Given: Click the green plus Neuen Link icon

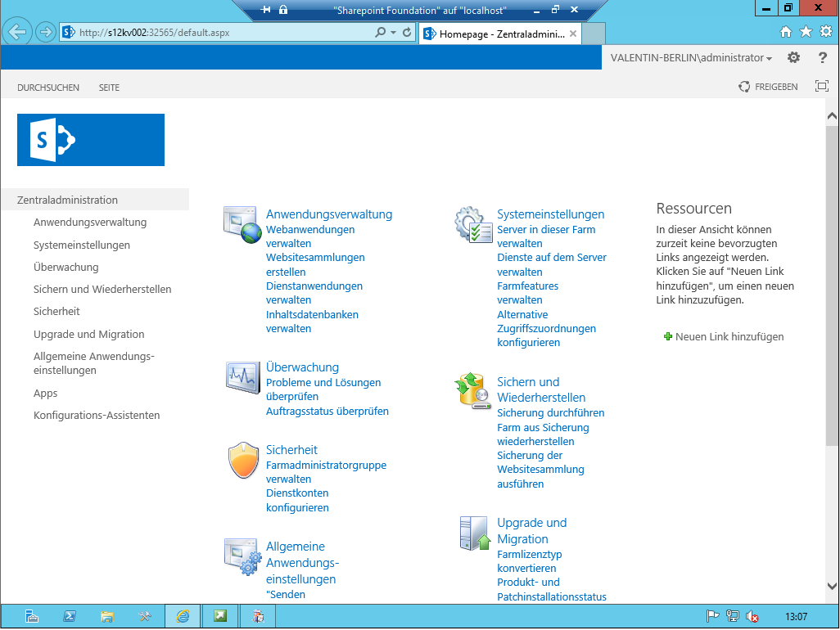Looking at the screenshot, I should [x=667, y=336].
